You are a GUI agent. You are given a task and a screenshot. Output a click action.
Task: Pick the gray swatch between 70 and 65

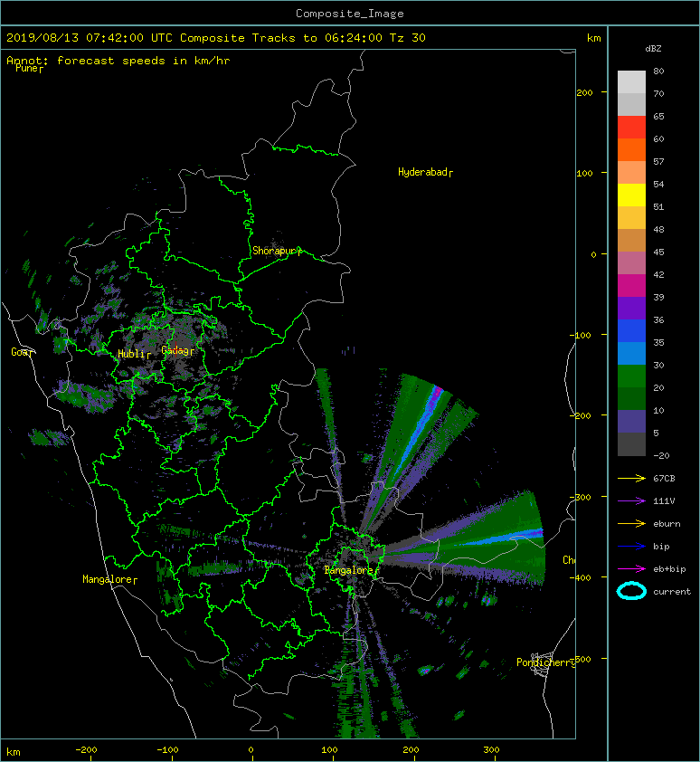coord(631,105)
